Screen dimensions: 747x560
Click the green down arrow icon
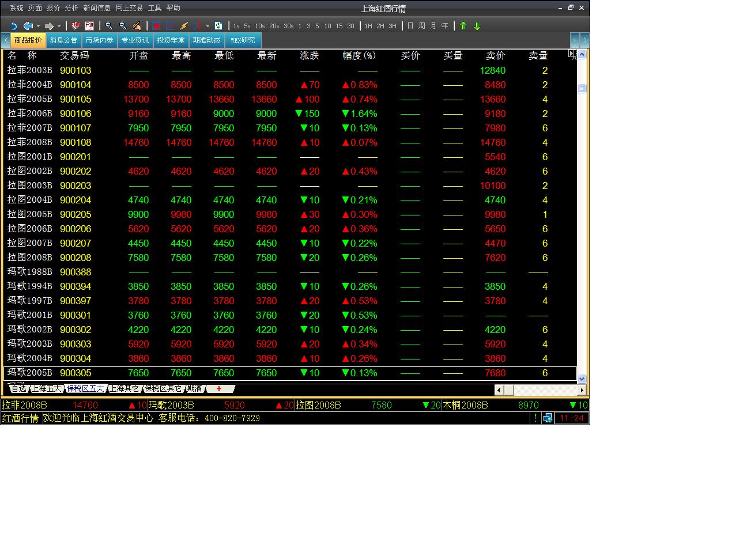pos(477,26)
